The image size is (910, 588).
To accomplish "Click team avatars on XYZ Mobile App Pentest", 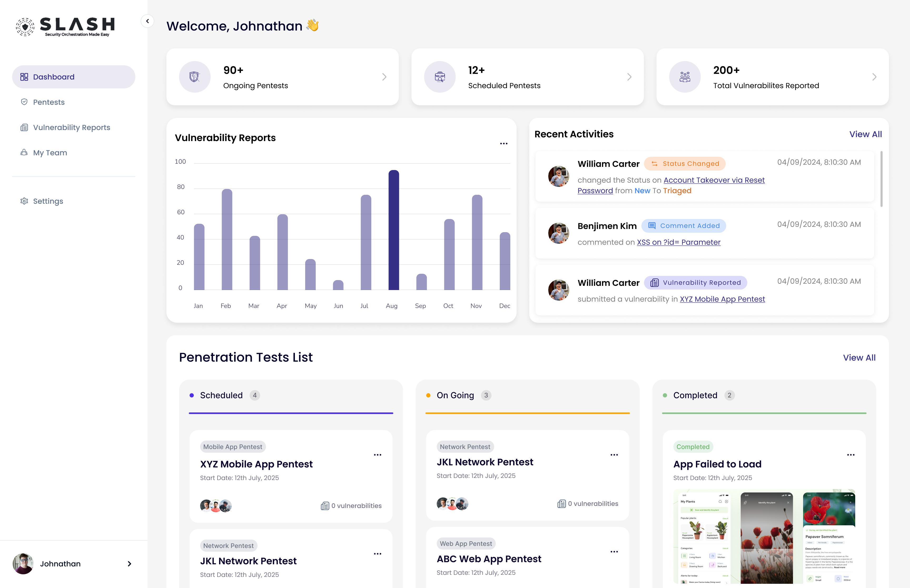I will (216, 506).
